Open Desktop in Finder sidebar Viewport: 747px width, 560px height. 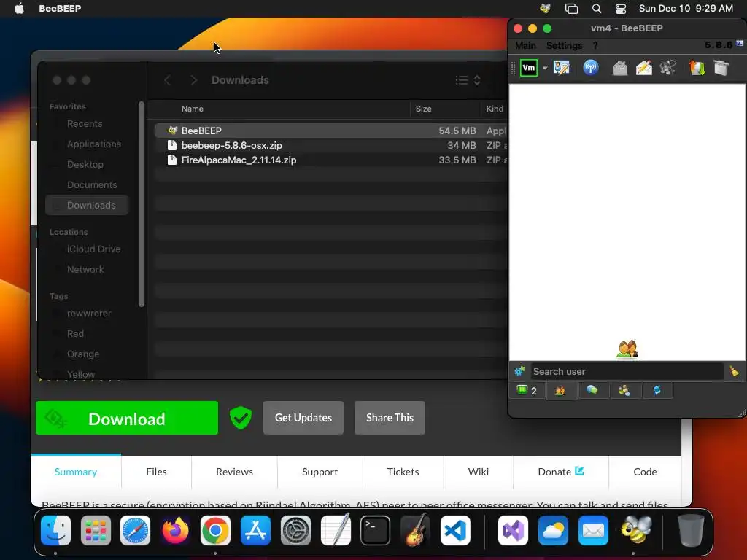pyautogui.click(x=85, y=164)
